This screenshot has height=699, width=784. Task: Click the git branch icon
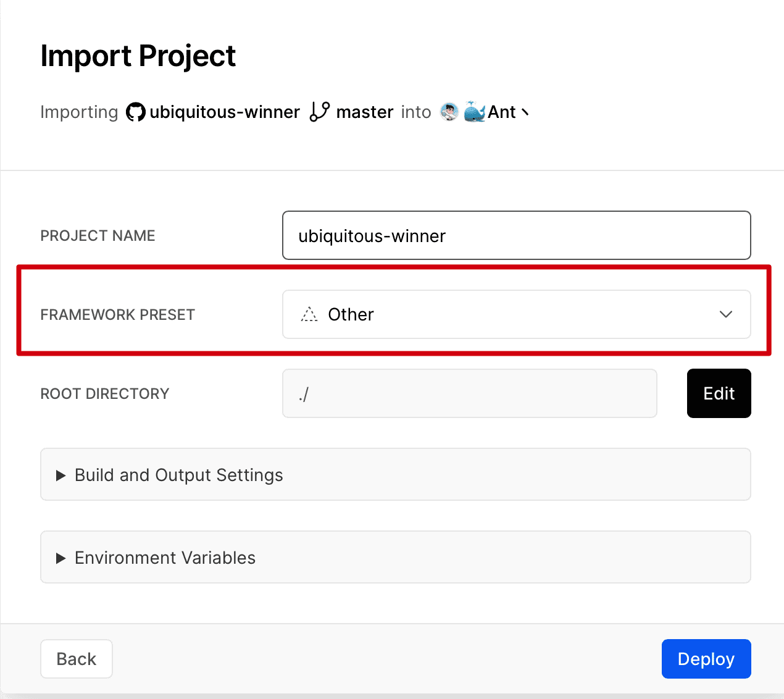(319, 112)
